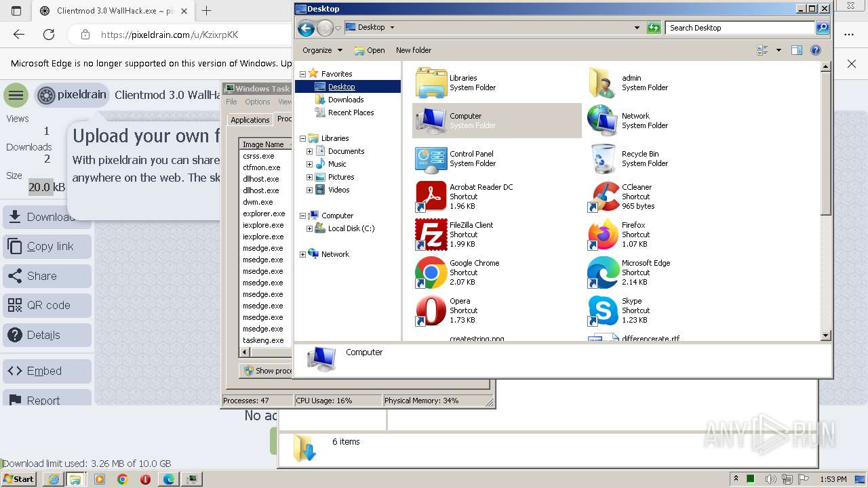Expand the Local Disk (C:) node

point(310,228)
